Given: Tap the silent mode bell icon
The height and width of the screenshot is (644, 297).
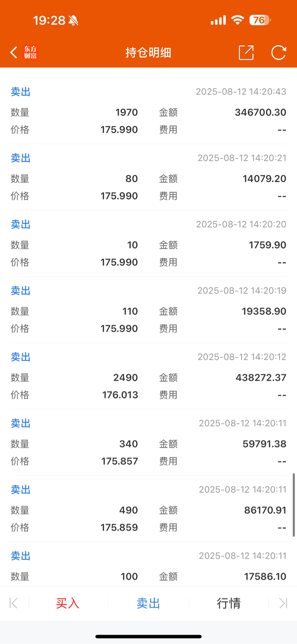Looking at the screenshot, I should (73, 20).
